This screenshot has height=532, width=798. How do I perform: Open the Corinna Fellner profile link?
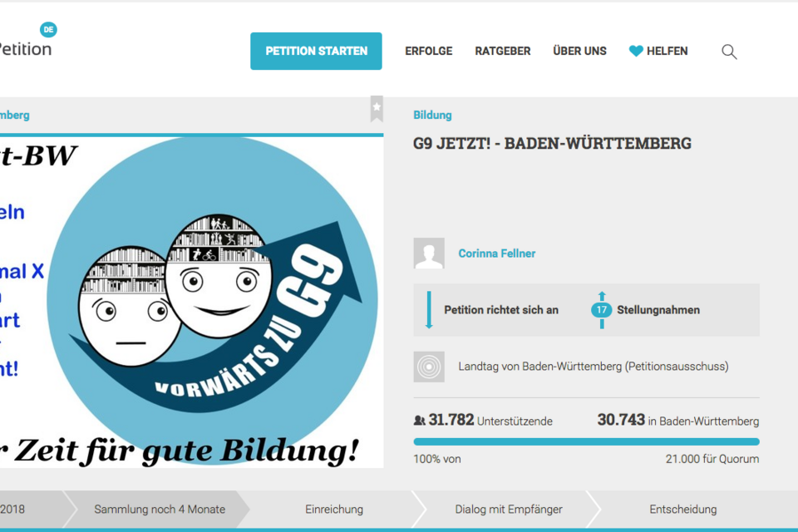(x=497, y=253)
